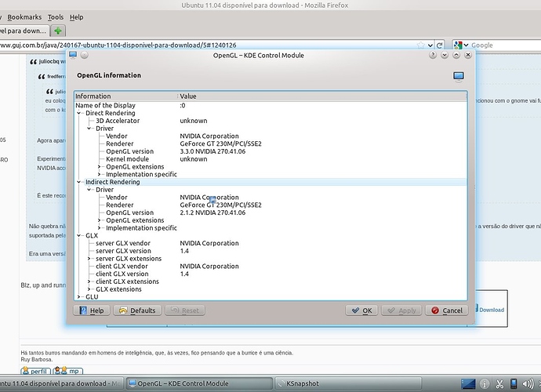The width and height of the screenshot is (541, 392).
Task: Open the volume speaker tray icon
Action: (x=528, y=383)
